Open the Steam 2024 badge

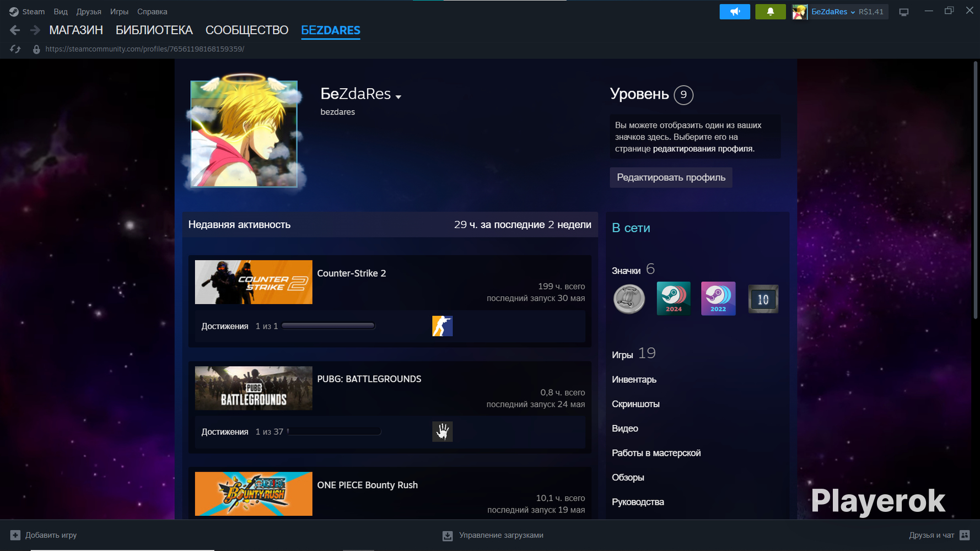click(674, 299)
